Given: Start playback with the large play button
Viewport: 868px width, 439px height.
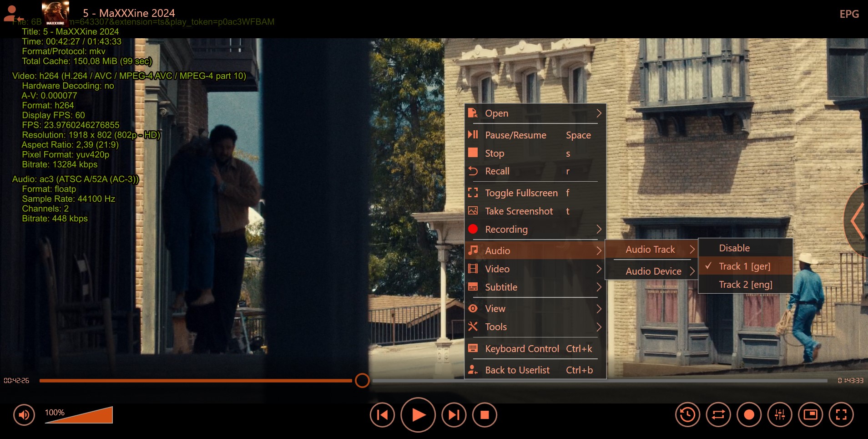Looking at the screenshot, I should [x=418, y=415].
